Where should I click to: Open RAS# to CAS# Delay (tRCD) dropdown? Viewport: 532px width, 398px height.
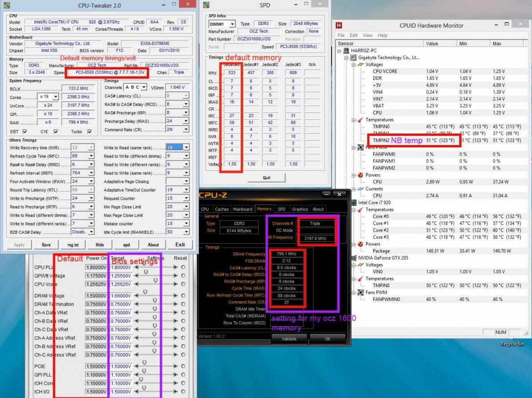[186, 104]
